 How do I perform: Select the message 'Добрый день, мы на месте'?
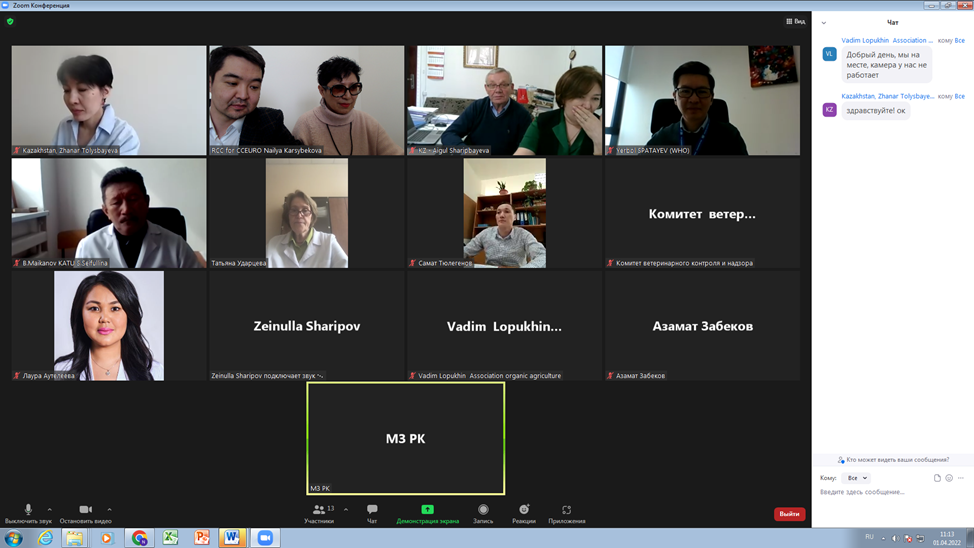click(x=887, y=65)
